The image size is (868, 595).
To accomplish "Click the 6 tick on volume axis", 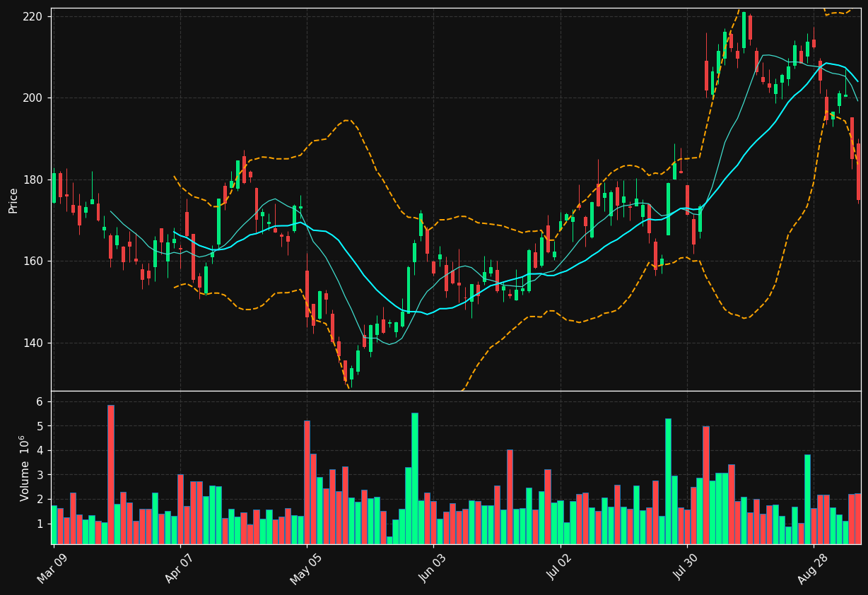I will coord(40,401).
